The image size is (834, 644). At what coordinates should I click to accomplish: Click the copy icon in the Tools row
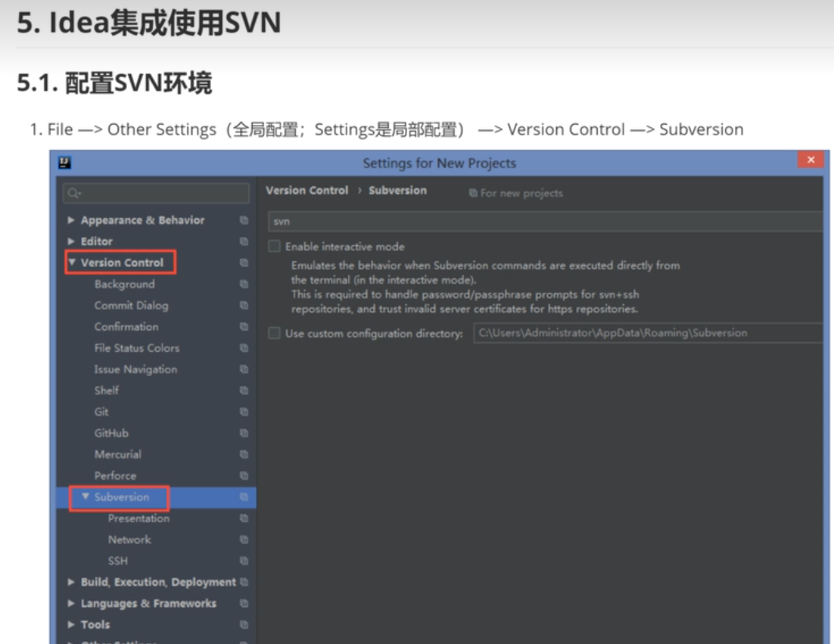pos(244,624)
